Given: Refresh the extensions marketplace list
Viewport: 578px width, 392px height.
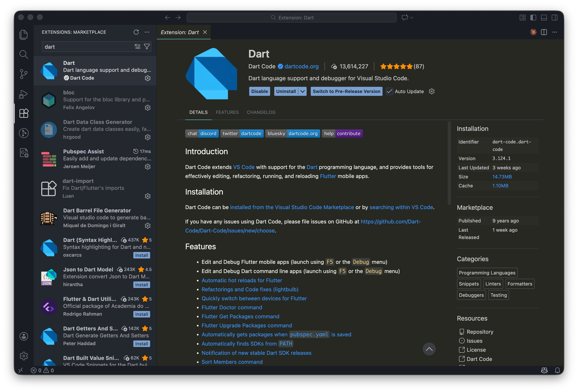Looking at the screenshot, I should click(x=136, y=32).
